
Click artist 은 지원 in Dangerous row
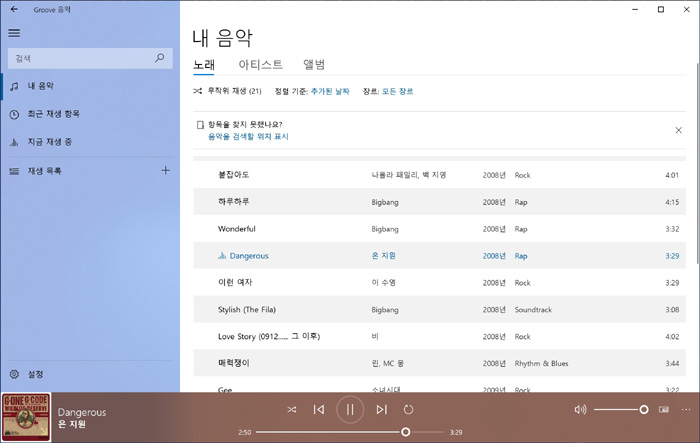383,255
